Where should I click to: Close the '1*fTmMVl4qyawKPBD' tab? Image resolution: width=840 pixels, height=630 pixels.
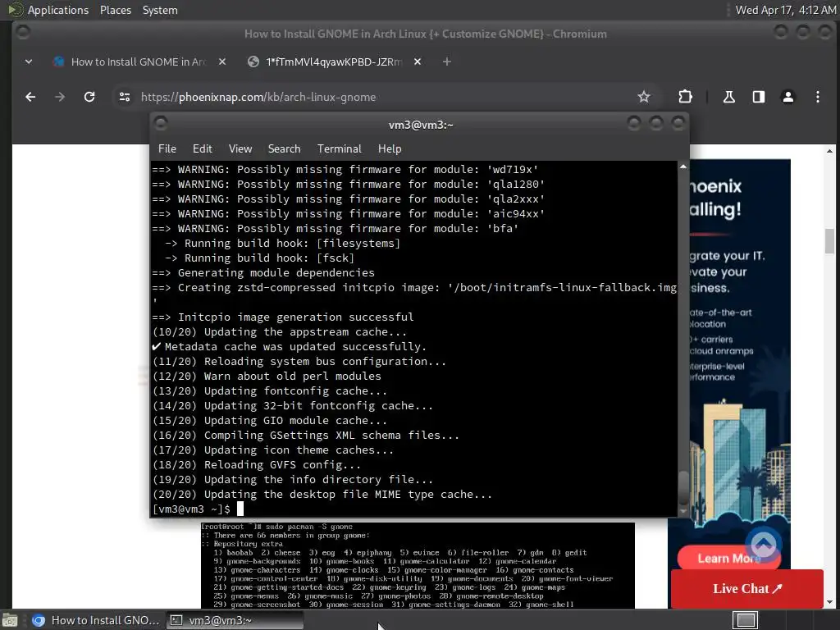point(418,62)
